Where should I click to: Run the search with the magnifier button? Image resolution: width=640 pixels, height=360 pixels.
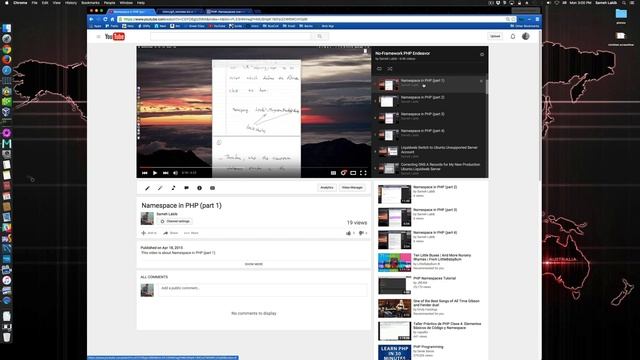320,36
